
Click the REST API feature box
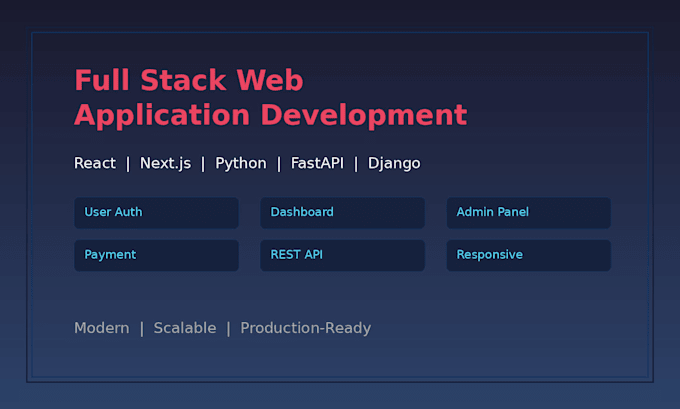tap(342, 255)
